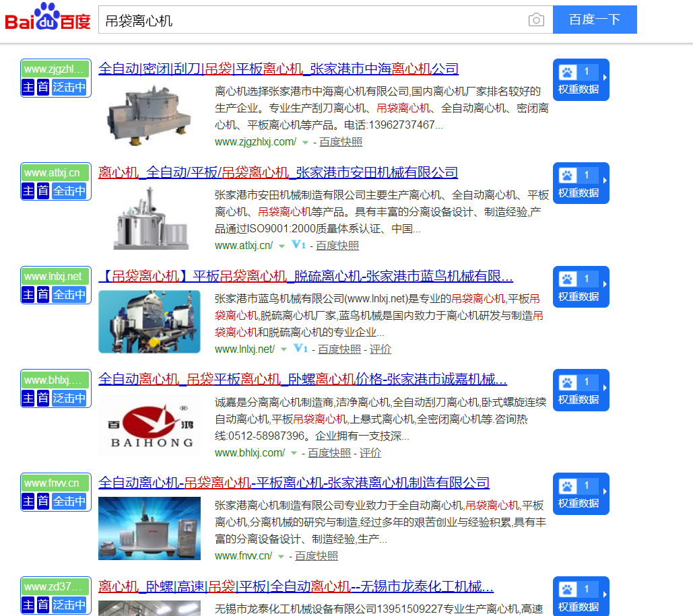Click the 全击中 badge under www.lnlxj.net tag
This screenshot has width=693, height=616.
click(69, 294)
